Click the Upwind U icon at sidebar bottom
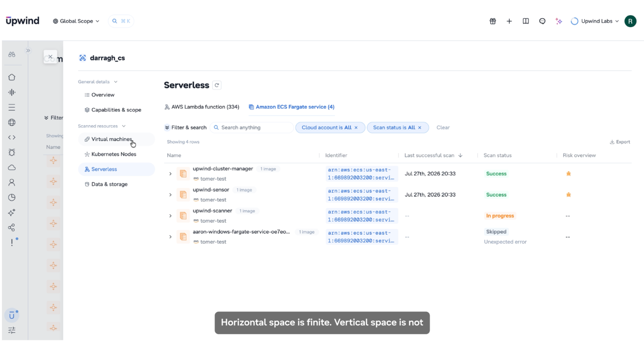644x362 pixels. 12,316
